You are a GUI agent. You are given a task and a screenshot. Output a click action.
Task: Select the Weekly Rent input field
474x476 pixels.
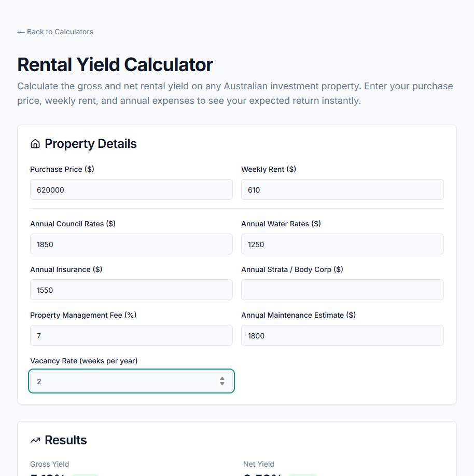pyautogui.click(x=342, y=189)
